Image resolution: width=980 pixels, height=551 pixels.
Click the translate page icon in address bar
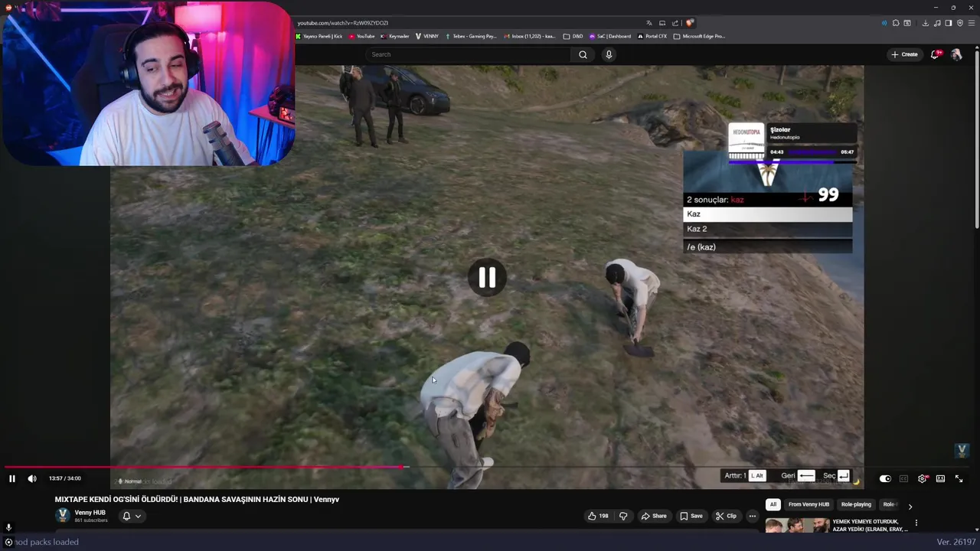649,23
